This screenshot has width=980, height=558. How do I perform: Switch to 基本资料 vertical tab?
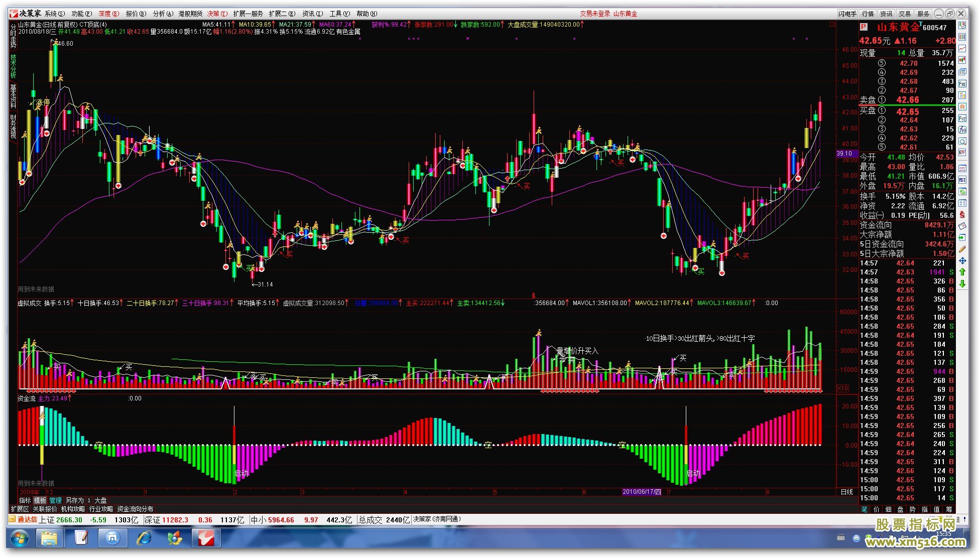pyautogui.click(x=13, y=96)
